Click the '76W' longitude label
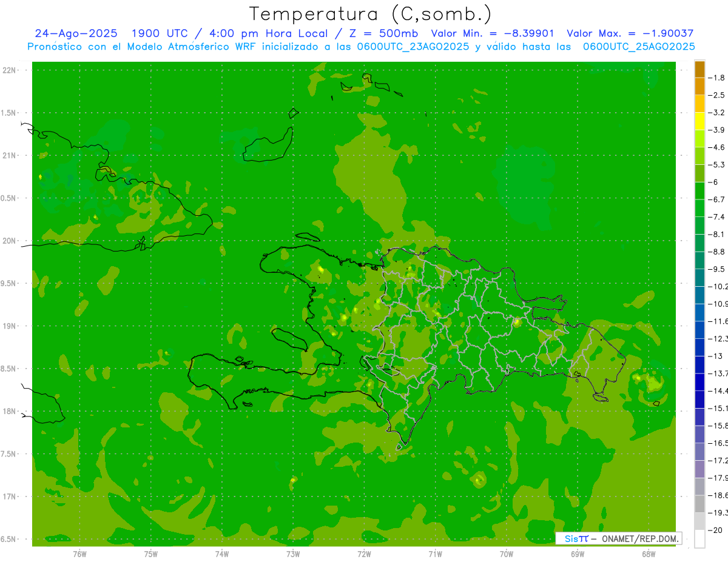 pyautogui.click(x=79, y=554)
